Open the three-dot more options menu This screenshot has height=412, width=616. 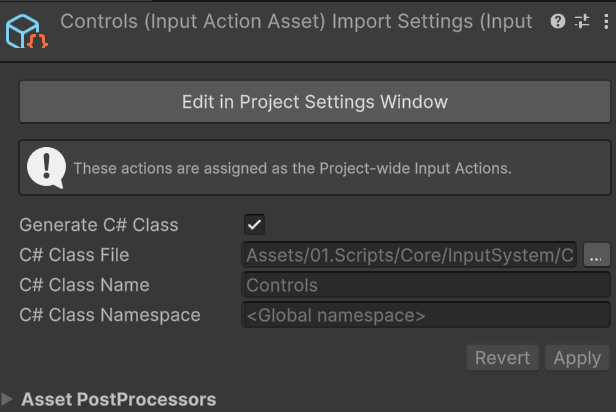click(605, 21)
